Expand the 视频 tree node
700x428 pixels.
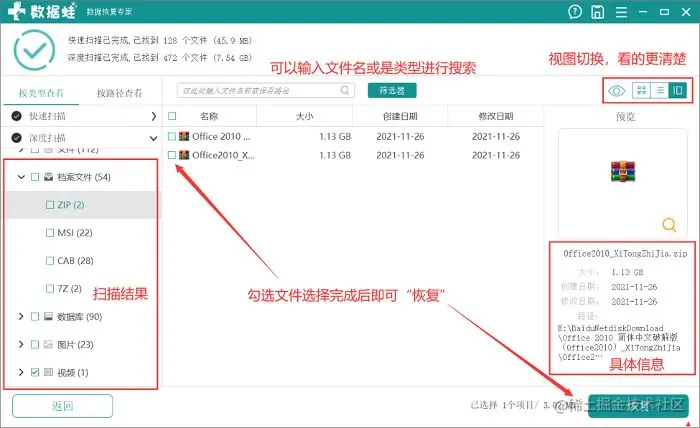pyautogui.click(x=21, y=372)
